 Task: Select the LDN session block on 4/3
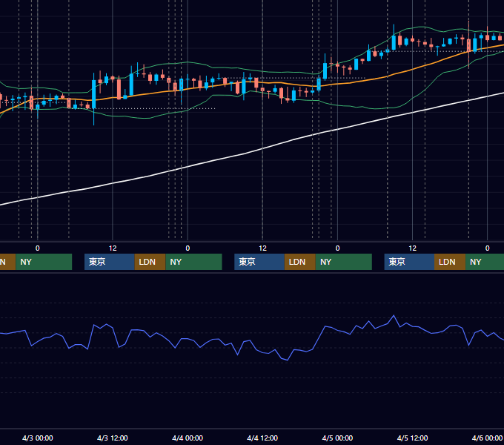tap(150, 262)
